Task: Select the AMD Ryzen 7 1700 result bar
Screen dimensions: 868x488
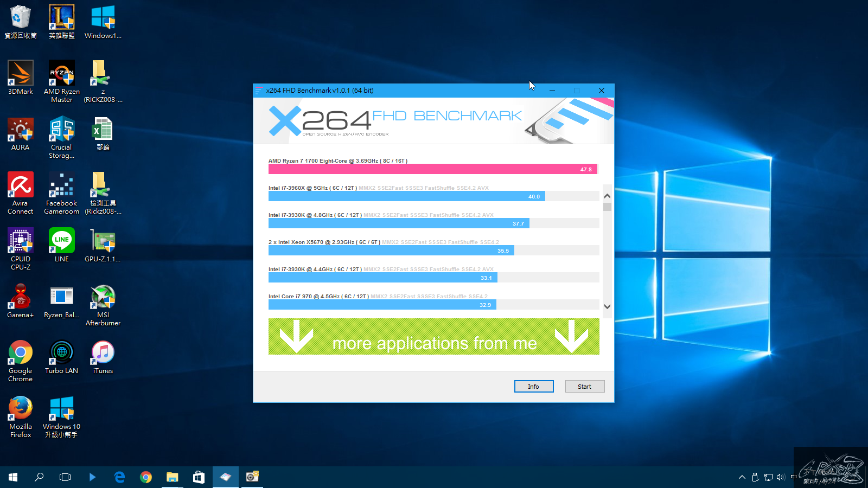Action: point(433,169)
